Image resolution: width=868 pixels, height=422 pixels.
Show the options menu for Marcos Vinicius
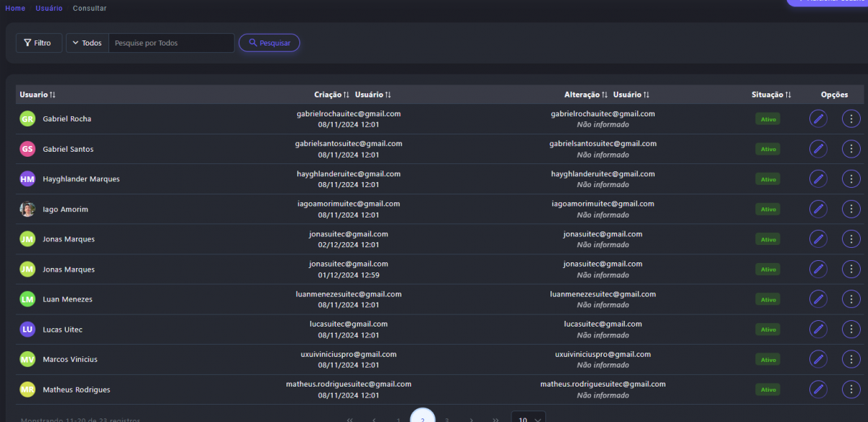tap(851, 359)
